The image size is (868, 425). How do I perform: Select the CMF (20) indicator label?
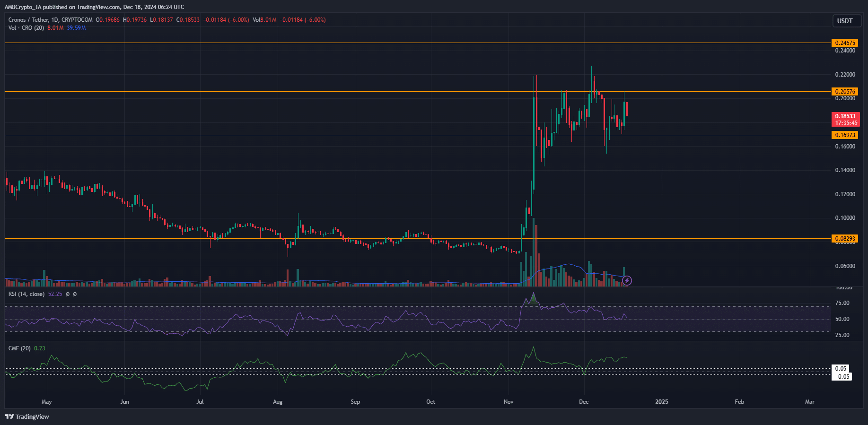coord(19,348)
